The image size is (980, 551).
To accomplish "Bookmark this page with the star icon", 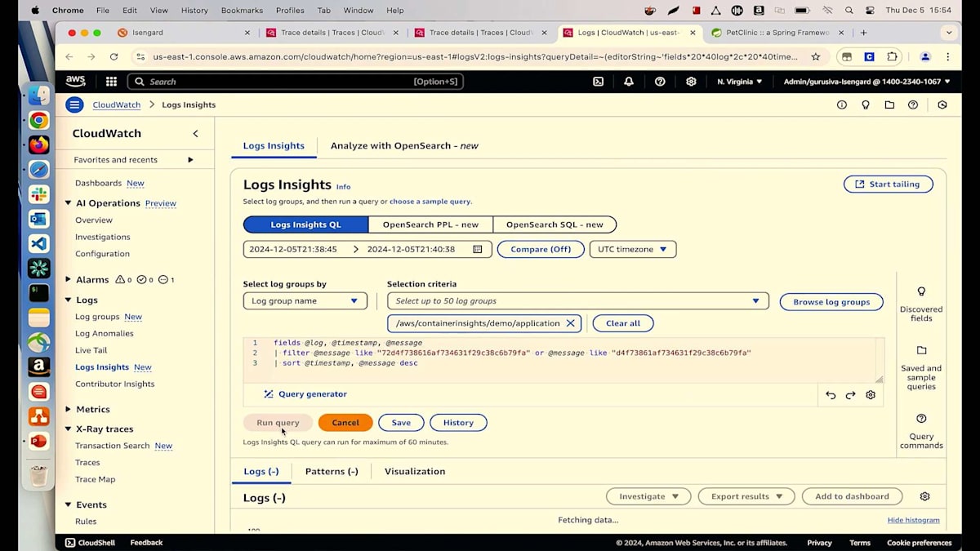I will [815, 57].
